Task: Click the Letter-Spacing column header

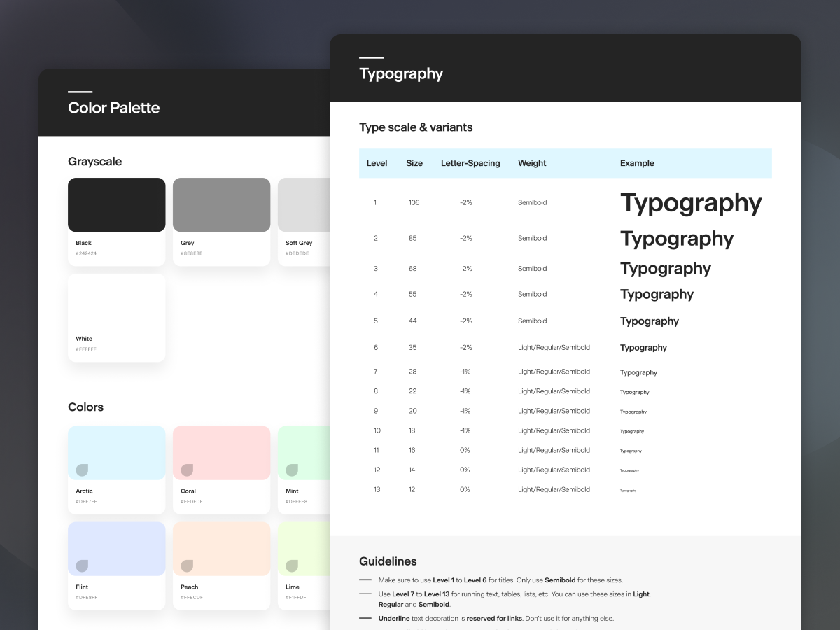Action: [x=470, y=163]
